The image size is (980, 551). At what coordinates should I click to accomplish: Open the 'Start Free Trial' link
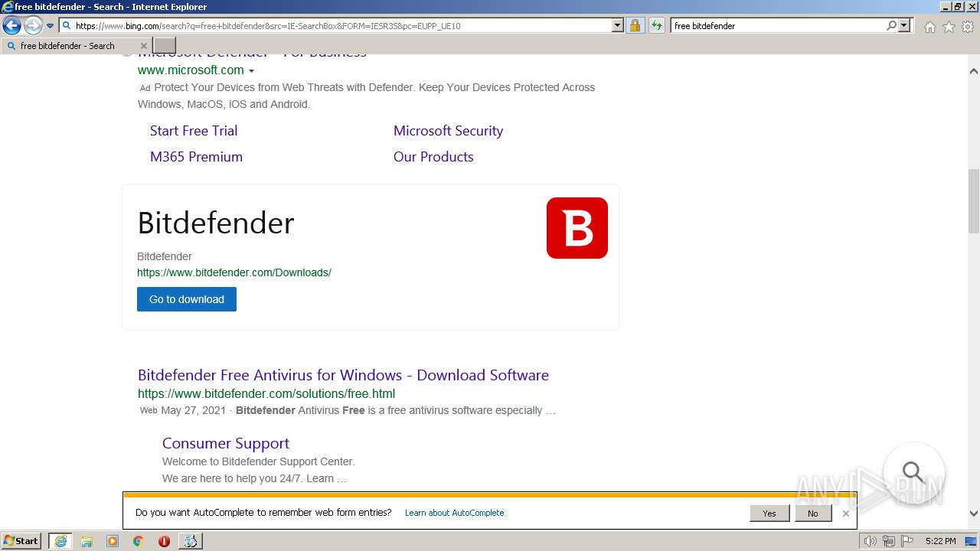tap(194, 131)
